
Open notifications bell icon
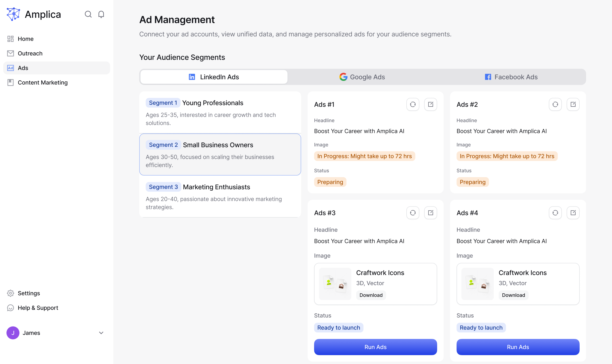[x=101, y=14]
